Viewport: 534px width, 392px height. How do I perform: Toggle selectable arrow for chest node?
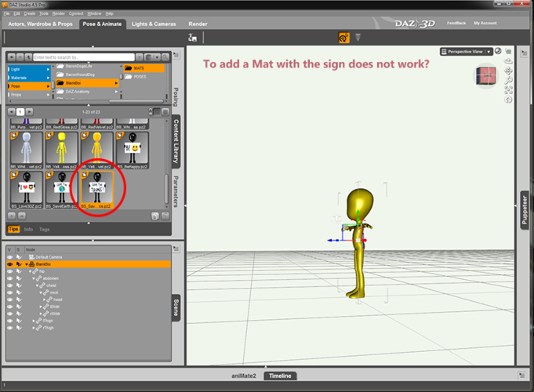[x=19, y=285]
